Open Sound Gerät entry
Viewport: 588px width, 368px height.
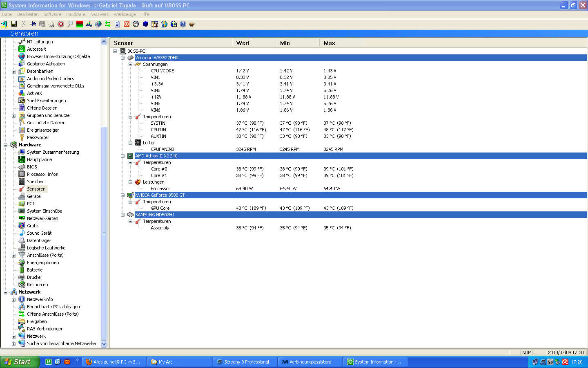click(x=39, y=233)
